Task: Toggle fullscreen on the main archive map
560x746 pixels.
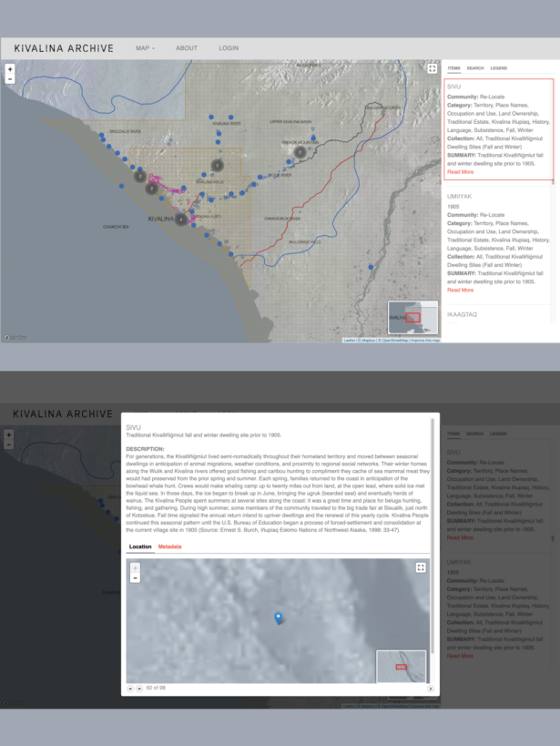Action: [x=432, y=68]
